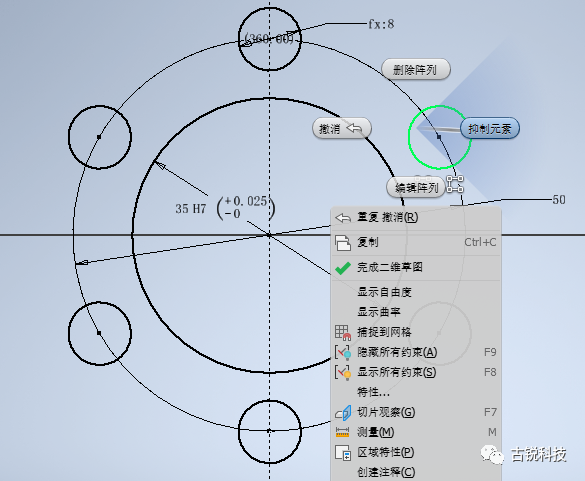Click the 35 H7 diameter dimension text
This screenshot has height=481, width=585.
click(191, 209)
